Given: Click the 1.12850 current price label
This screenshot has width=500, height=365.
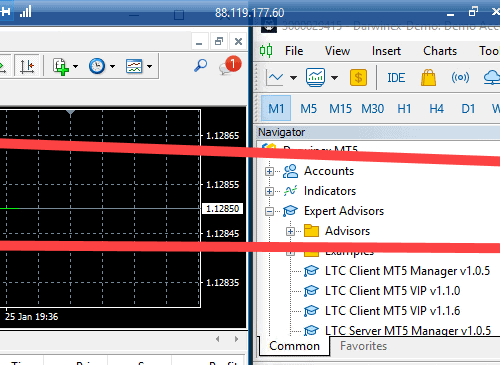Looking at the screenshot, I should [222, 209].
